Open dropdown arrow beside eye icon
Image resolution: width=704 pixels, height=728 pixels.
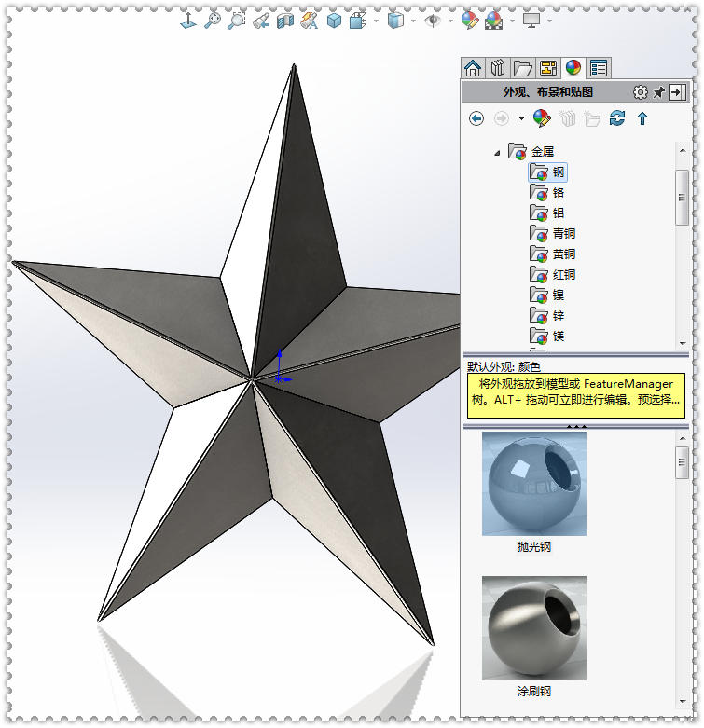[x=450, y=21]
